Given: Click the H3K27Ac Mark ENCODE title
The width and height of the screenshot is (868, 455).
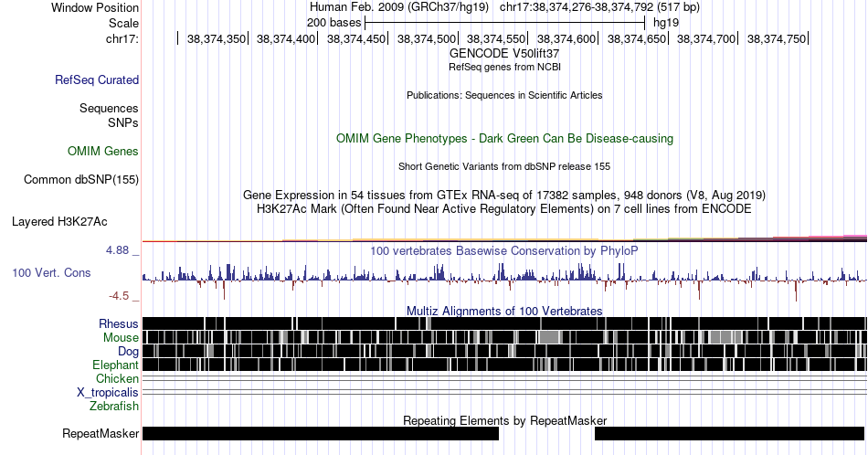Looking at the screenshot, I should (504, 208).
